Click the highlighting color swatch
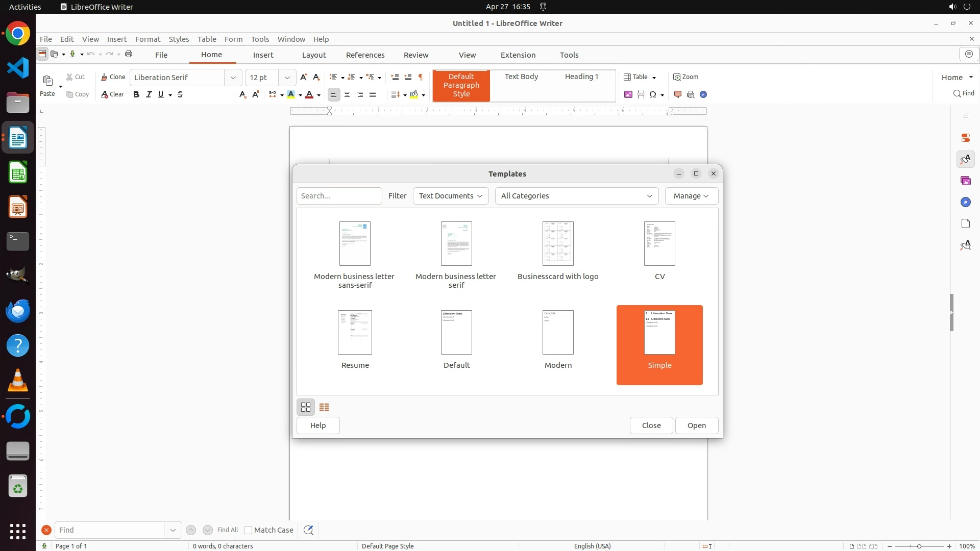 (x=291, y=94)
